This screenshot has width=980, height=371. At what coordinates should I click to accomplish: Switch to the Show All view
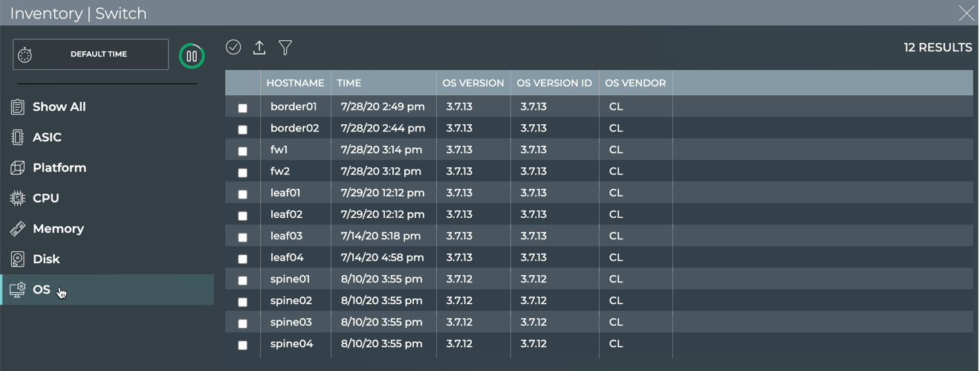[59, 107]
